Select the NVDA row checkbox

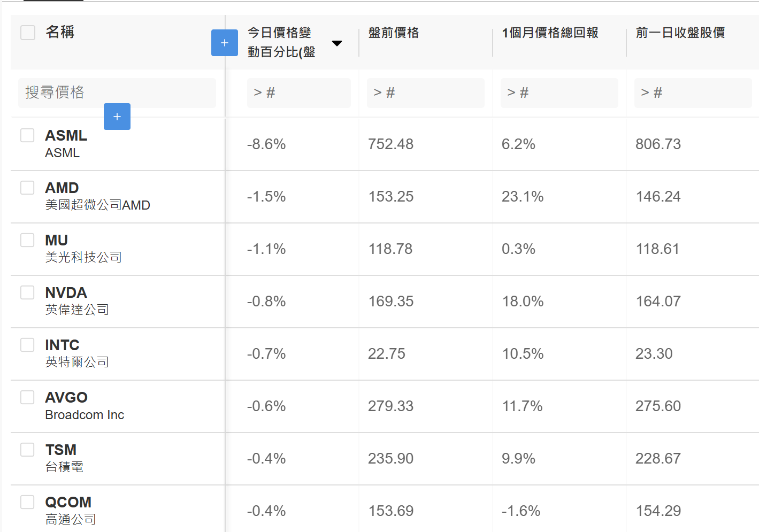27,292
